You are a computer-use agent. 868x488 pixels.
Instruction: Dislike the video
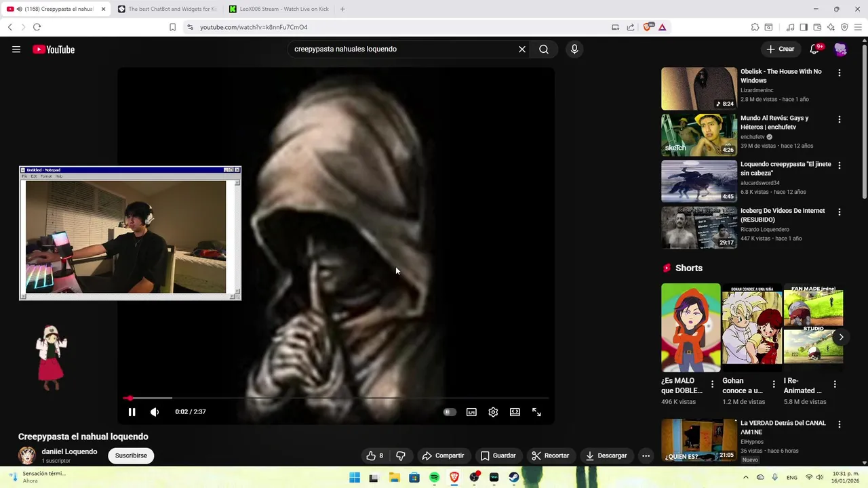[401, 455]
